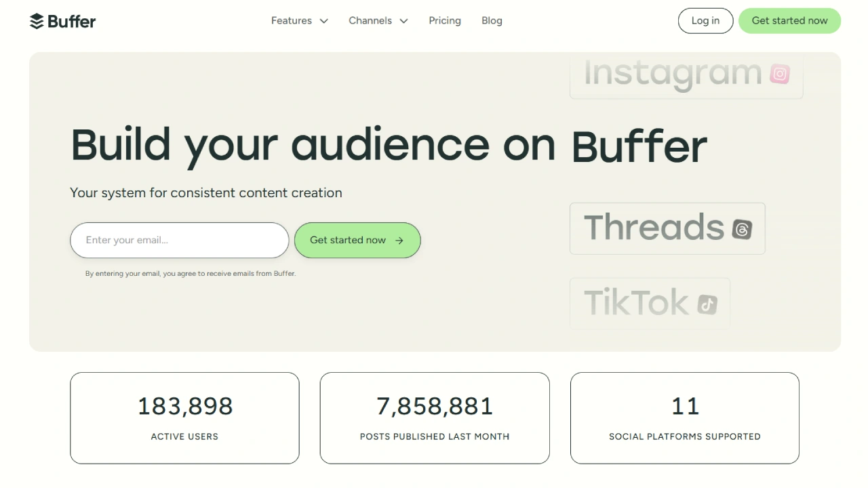Open the Features menu

click(300, 21)
